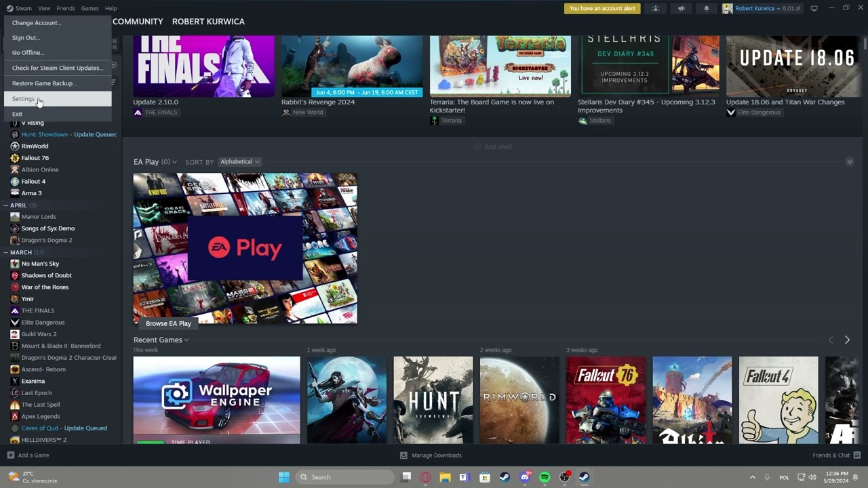This screenshot has height=488, width=868.
Task: Go to the ROBERT KURWICA profile tab
Action: (208, 22)
